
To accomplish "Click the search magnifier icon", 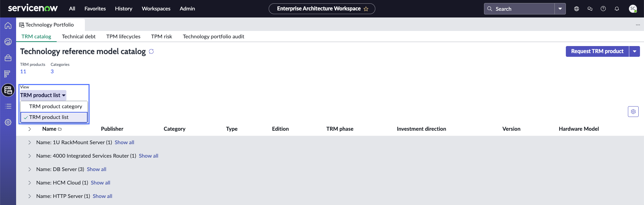I will pos(490,9).
